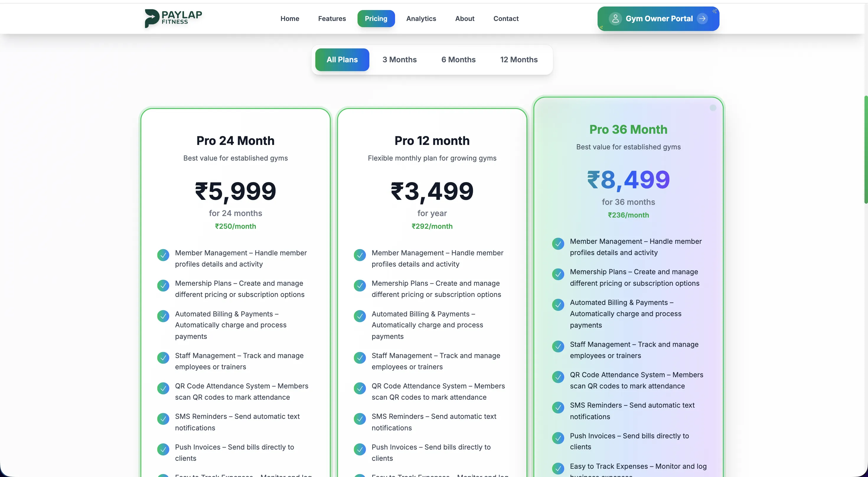Click the Automated Billing checkmark in Pro 12 month
The image size is (868, 477).
pyautogui.click(x=360, y=316)
